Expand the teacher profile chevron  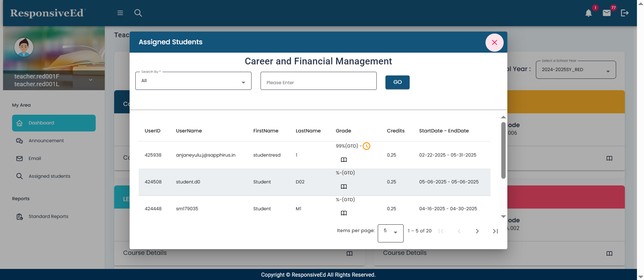(x=91, y=80)
